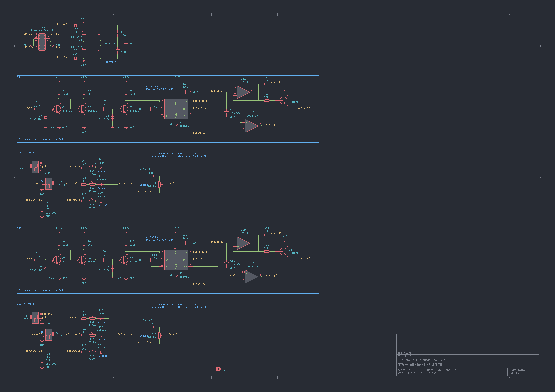Select transistor Q1 near pcb_cv1

point(57,109)
